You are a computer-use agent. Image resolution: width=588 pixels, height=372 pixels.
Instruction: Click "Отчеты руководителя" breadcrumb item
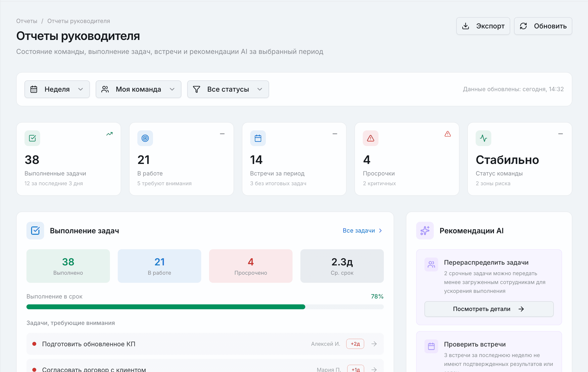point(79,21)
